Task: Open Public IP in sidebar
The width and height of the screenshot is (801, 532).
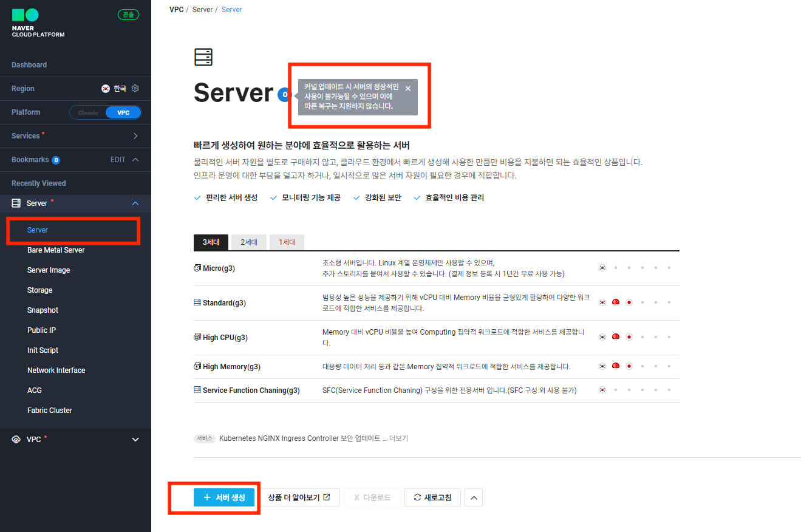Action: point(41,330)
